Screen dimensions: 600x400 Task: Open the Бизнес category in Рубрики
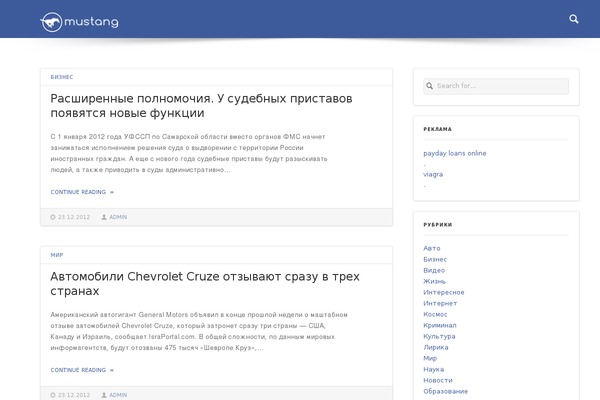click(x=435, y=259)
